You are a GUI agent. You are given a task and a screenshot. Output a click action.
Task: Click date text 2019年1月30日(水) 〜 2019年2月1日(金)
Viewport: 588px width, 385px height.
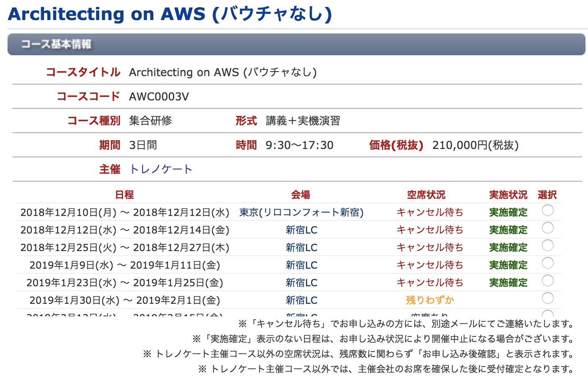pyautogui.click(x=125, y=300)
